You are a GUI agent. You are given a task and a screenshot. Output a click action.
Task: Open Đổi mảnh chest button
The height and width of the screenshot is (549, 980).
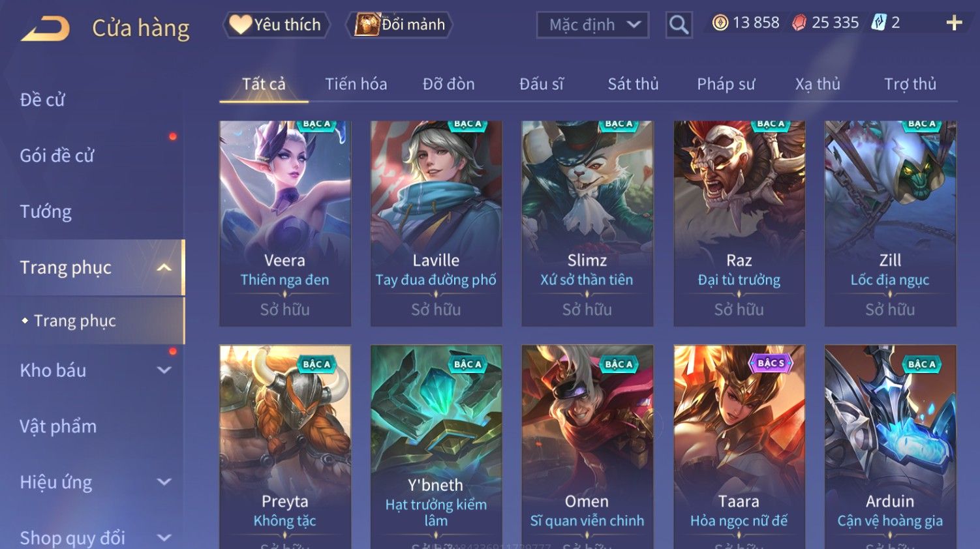tap(399, 25)
